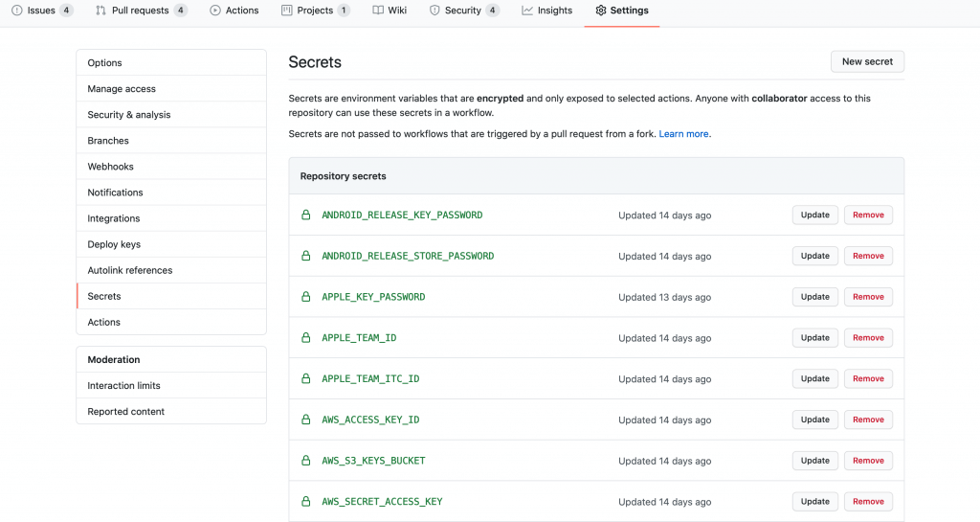This screenshot has height=522, width=980.
Task: Select Deploy keys in sidebar
Action: (114, 244)
